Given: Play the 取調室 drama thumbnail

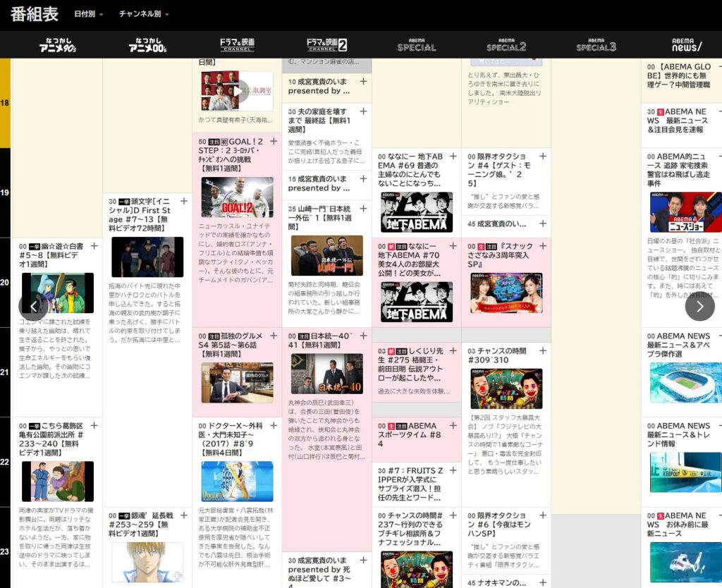Looking at the screenshot, I should 237,91.
